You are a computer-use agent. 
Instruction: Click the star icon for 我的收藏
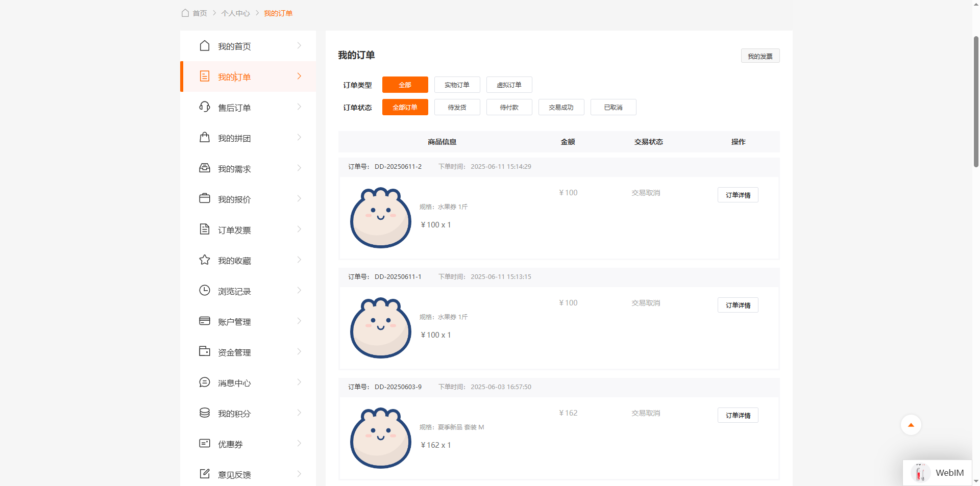205,260
